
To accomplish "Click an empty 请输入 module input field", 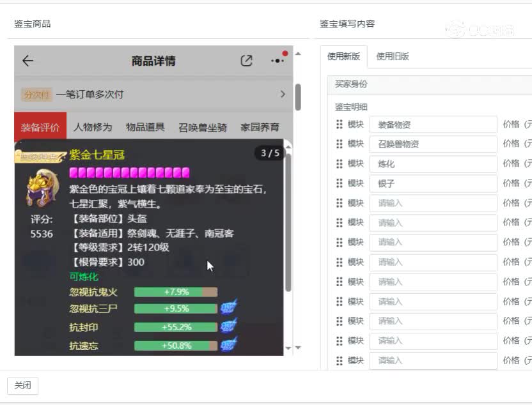I will [434, 203].
